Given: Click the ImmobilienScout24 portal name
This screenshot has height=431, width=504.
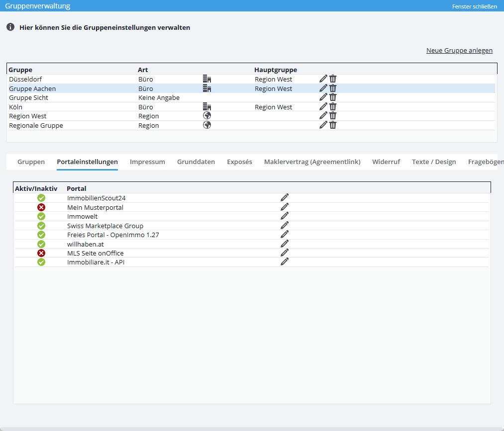Looking at the screenshot, I should click(x=97, y=198).
